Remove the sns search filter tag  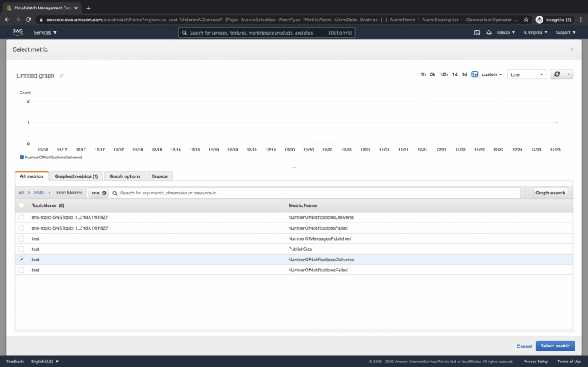(x=103, y=193)
